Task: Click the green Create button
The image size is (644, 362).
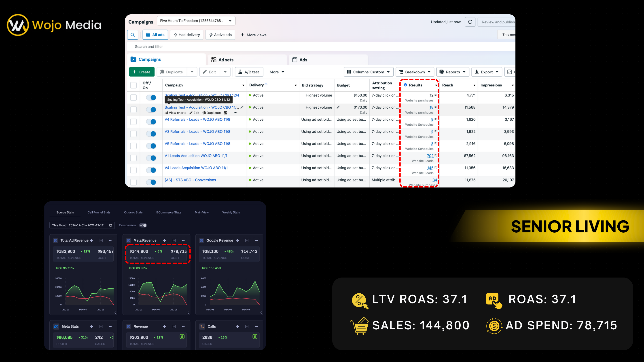Action: [142, 72]
